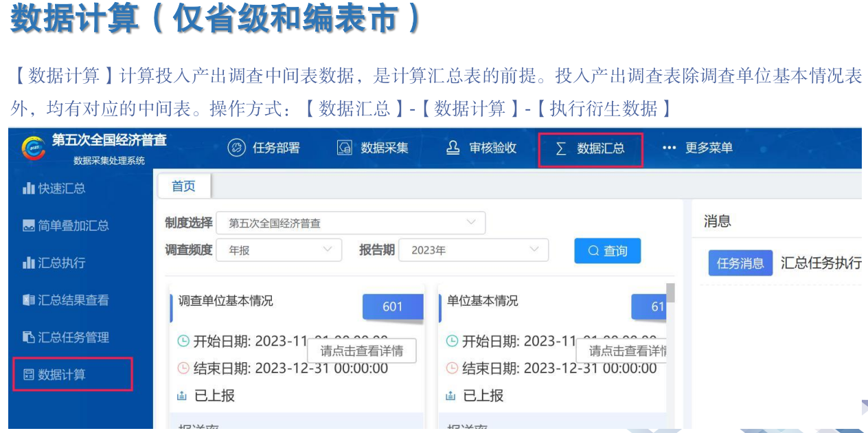This screenshot has height=433, width=868.
Task: Click 请点击查看详情 on 调查单位基本情况 card
Action: coord(362,351)
